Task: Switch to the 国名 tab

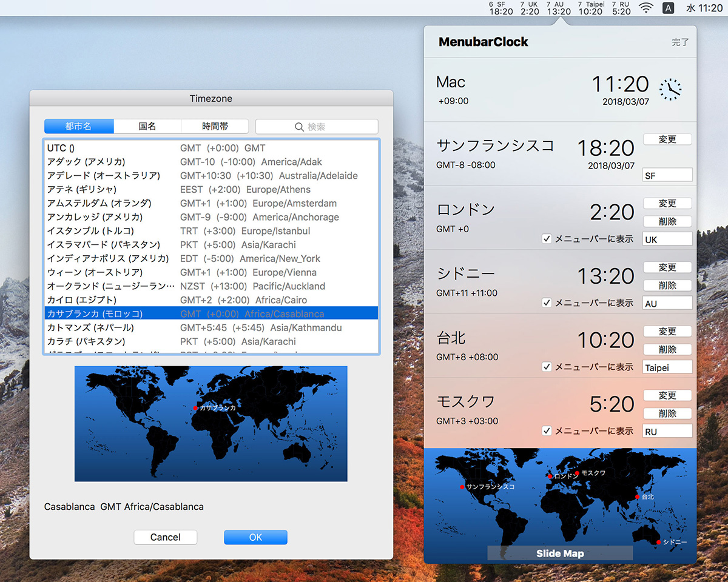Action: [x=147, y=126]
